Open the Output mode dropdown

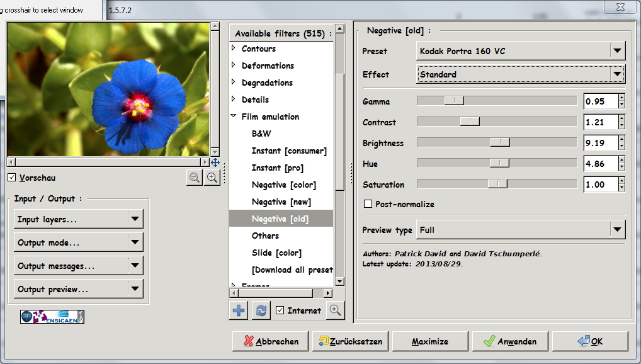click(x=79, y=242)
